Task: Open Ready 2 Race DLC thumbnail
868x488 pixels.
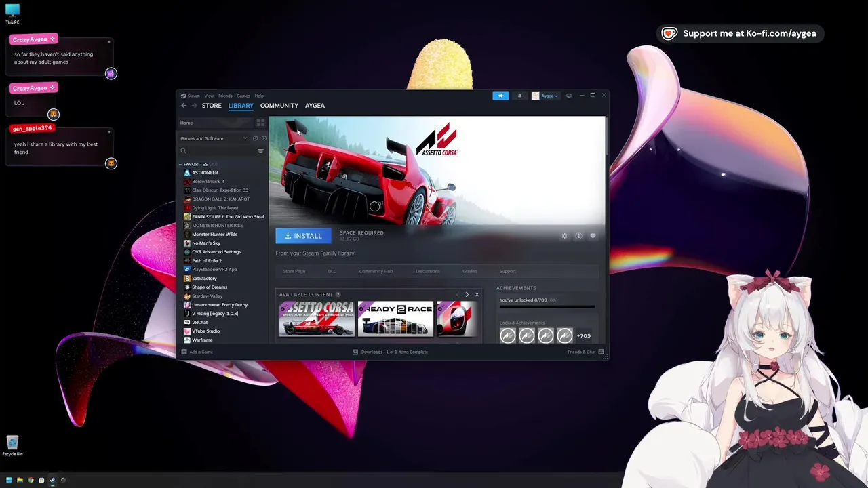Action: (395, 319)
